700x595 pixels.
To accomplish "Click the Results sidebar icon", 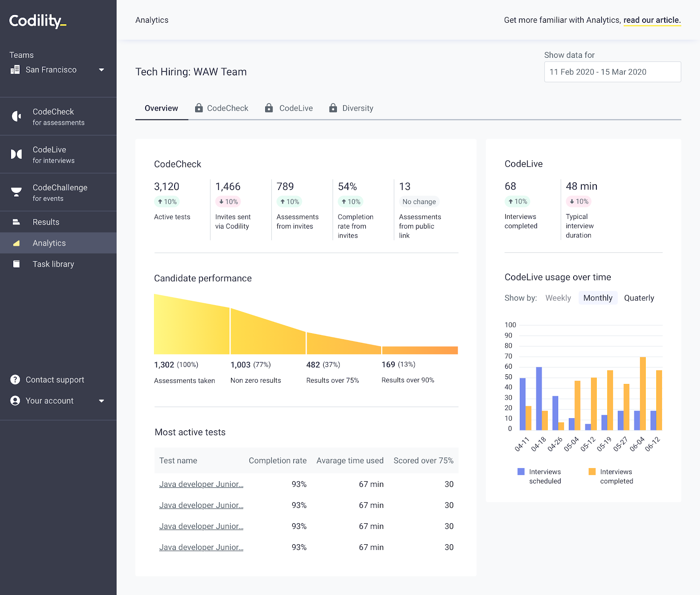I will pyautogui.click(x=16, y=222).
